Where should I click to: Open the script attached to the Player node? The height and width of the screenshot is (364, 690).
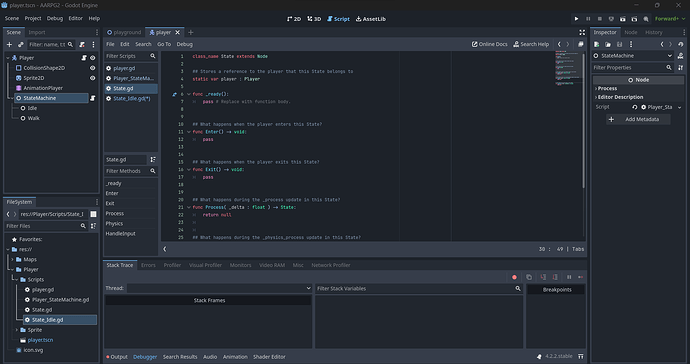point(84,58)
